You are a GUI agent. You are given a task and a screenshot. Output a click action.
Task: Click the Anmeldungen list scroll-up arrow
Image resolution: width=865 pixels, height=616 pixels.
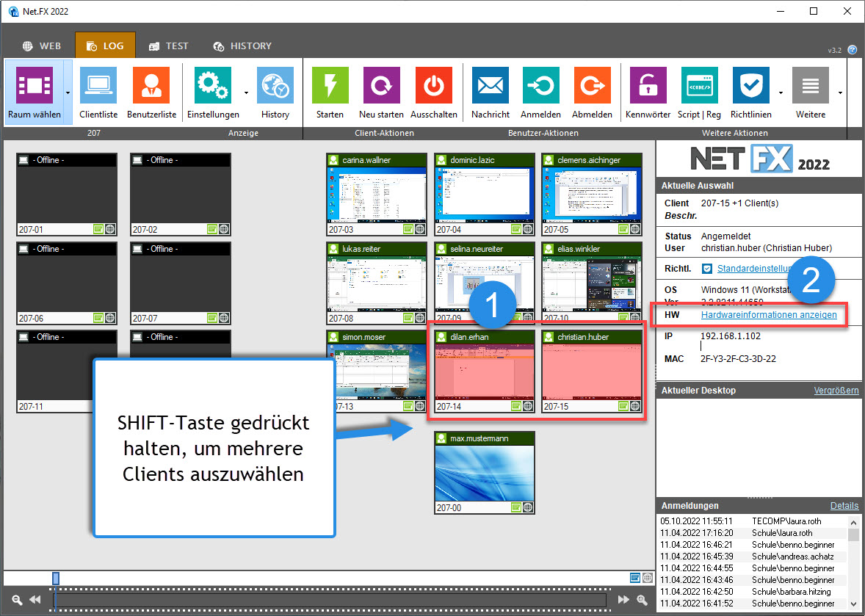pos(853,522)
